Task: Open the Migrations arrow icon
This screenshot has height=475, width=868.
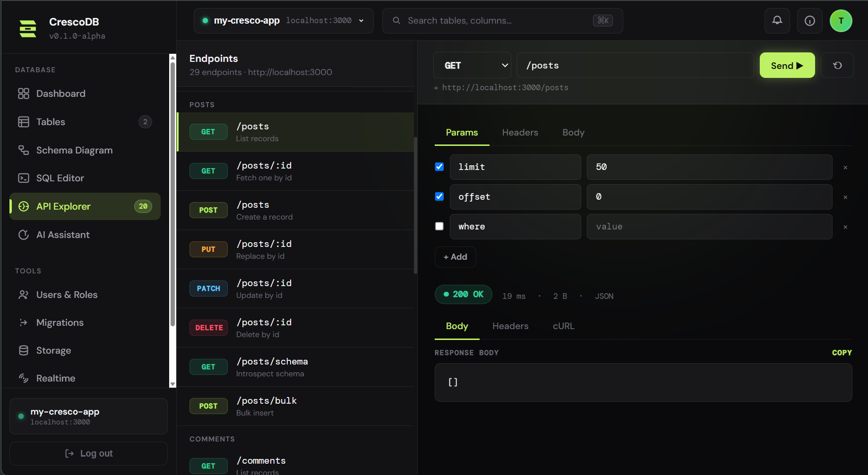Action: [x=24, y=322]
